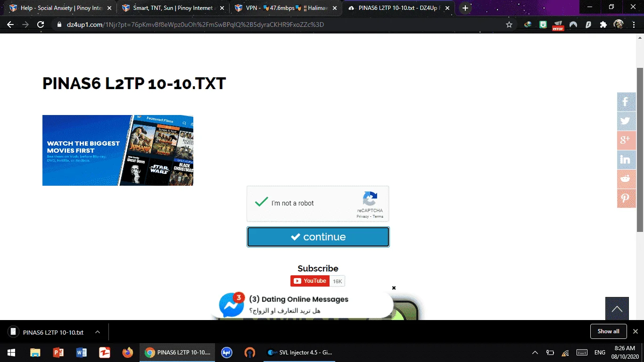644x362 pixels.
Task: Open reCAPTCHA Privacy link
Action: (363, 217)
